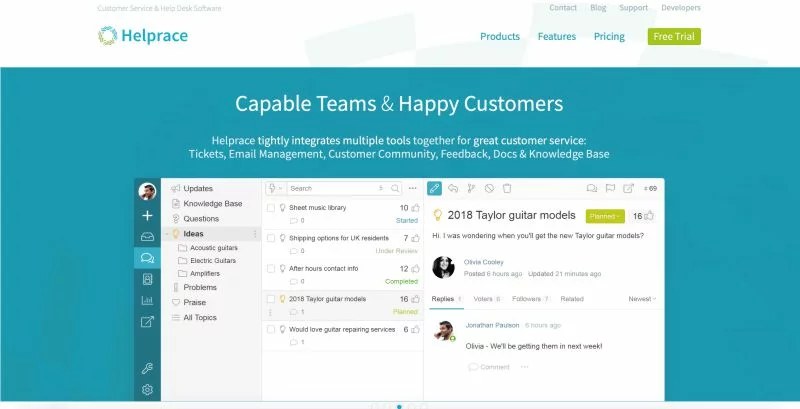
Task: Click thumbs-up on After hours contact info
Action: click(x=415, y=268)
